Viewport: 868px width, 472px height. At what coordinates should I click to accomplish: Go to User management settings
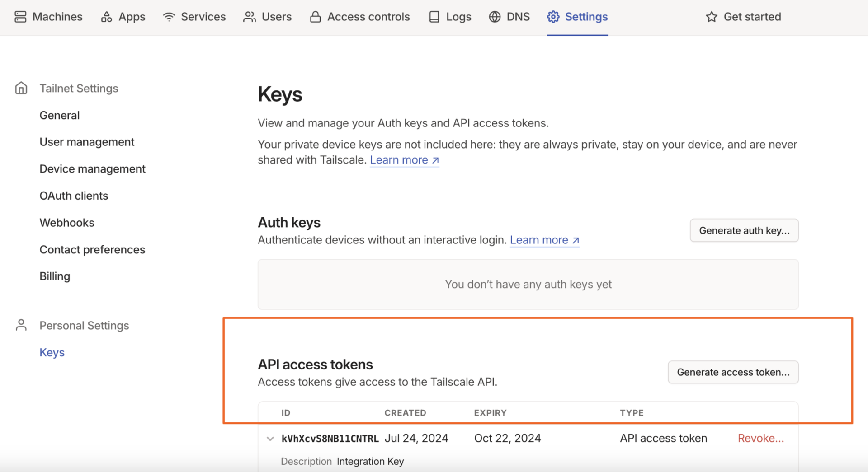(x=87, y=142)
